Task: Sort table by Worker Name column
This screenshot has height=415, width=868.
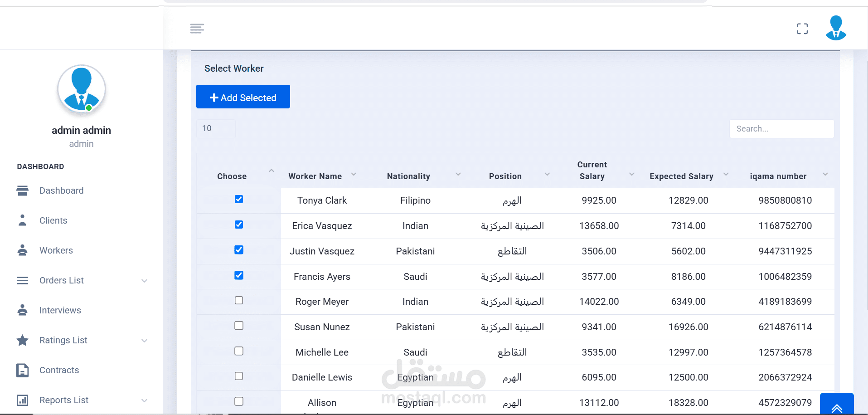Action: point(315,176)
